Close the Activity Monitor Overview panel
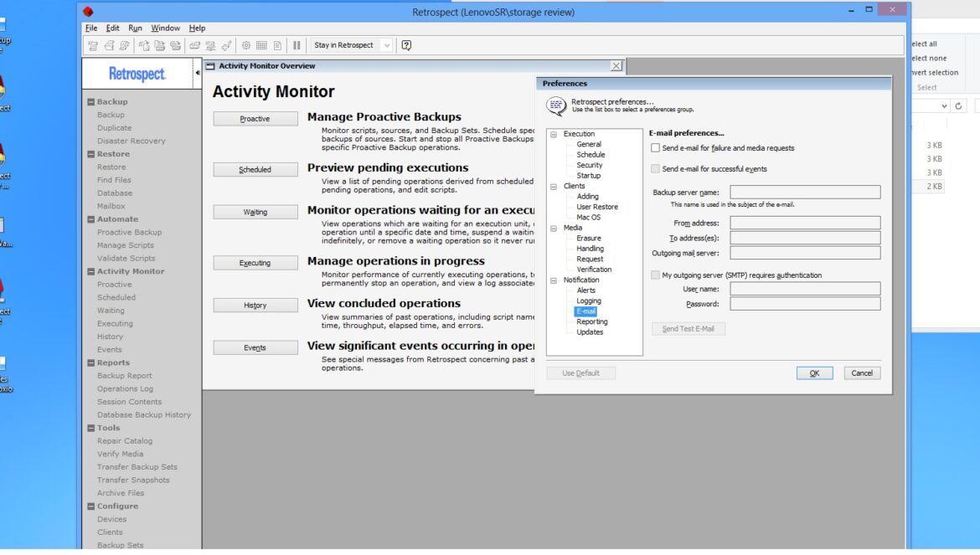The height and width of the screenshot is (555, 980). point(616,65)
